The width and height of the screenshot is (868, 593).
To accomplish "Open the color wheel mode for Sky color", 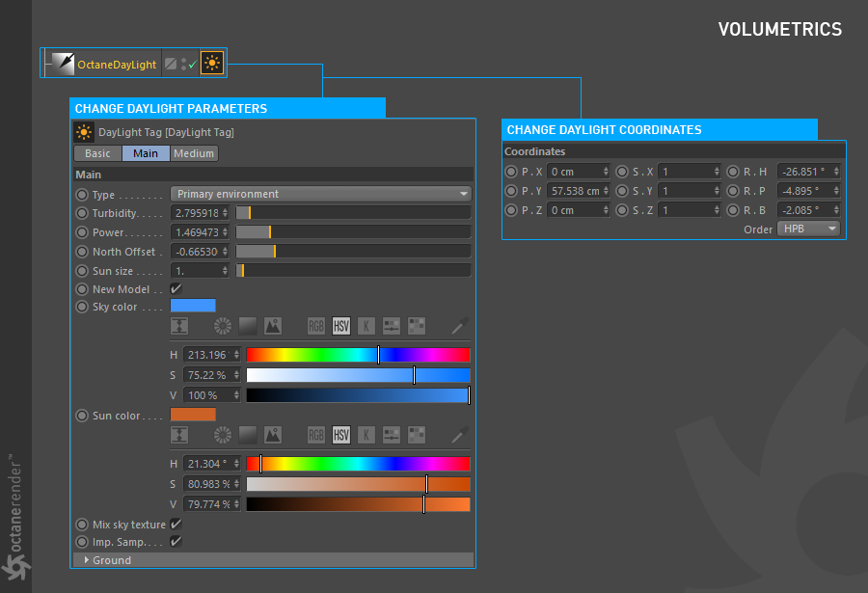I will pyautogui.click(x=223, y=326).
